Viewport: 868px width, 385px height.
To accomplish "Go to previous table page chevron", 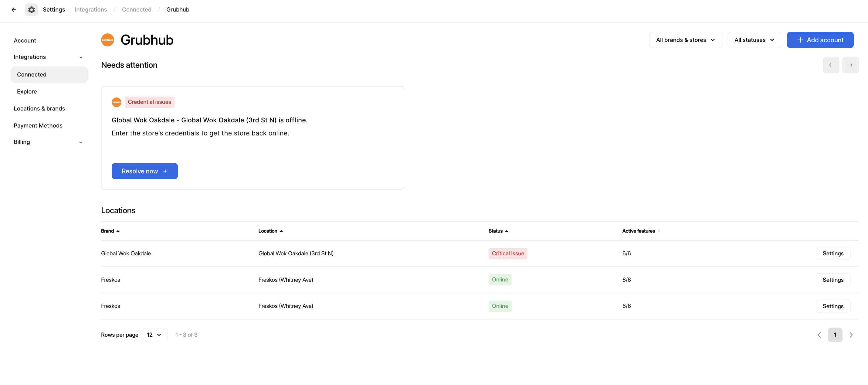I will [819, 335].
